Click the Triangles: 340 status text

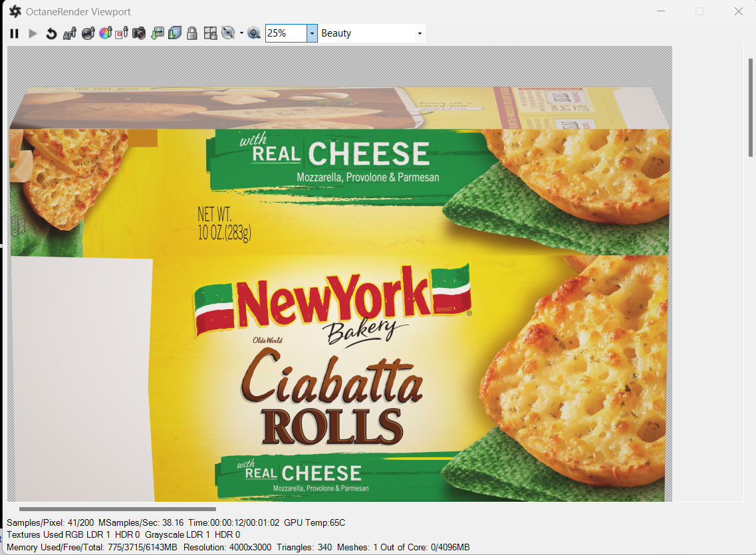tap(305, 547)
